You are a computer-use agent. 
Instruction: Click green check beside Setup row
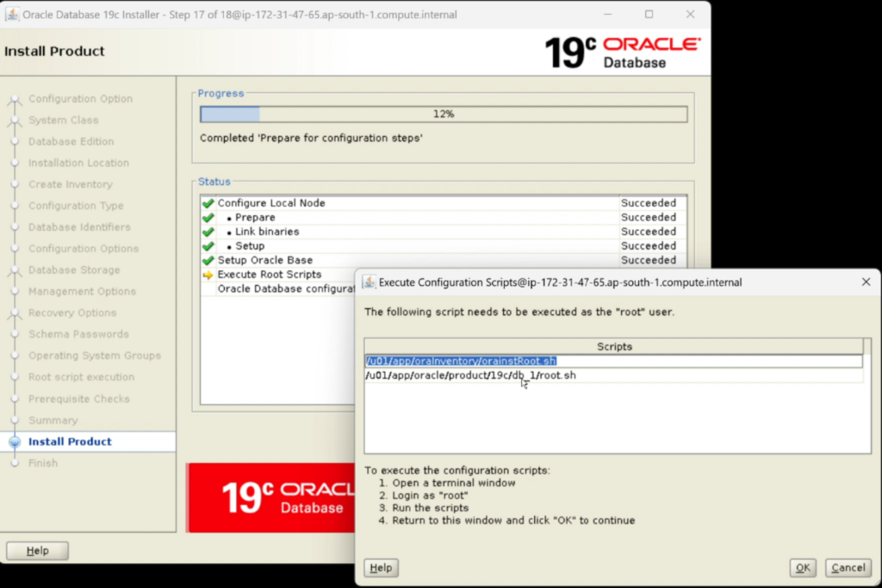pos(208,246)
